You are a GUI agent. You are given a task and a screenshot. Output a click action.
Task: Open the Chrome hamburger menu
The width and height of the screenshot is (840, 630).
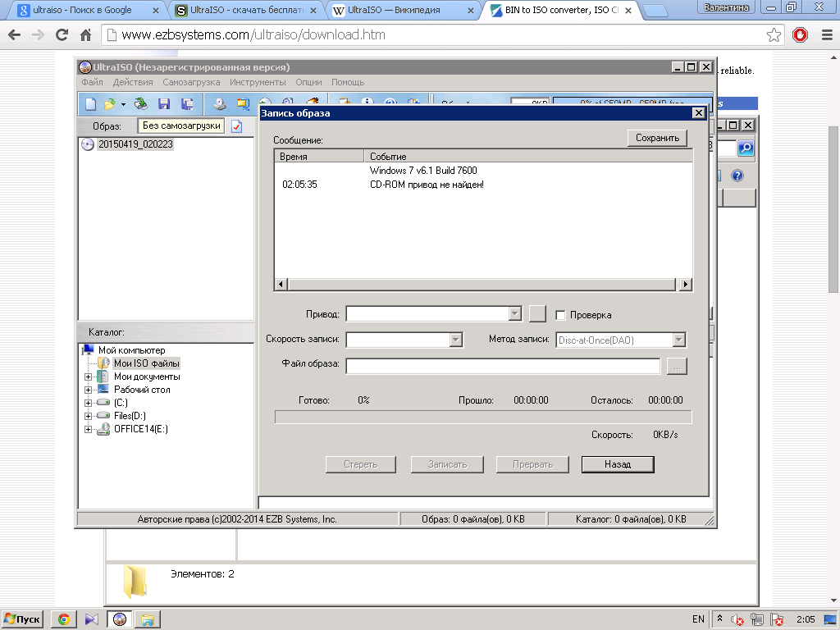(827, 35)
